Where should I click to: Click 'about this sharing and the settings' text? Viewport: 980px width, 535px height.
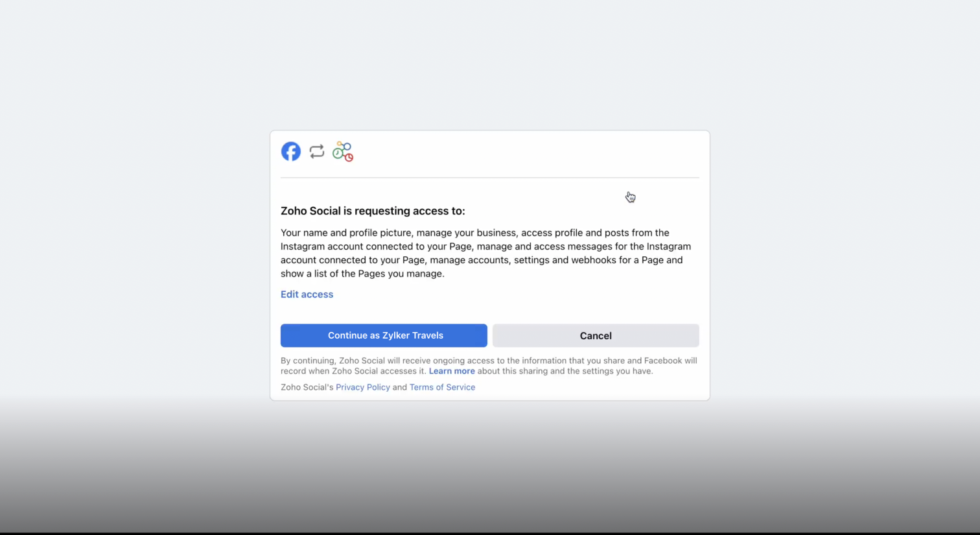click(x=565, y=371)
